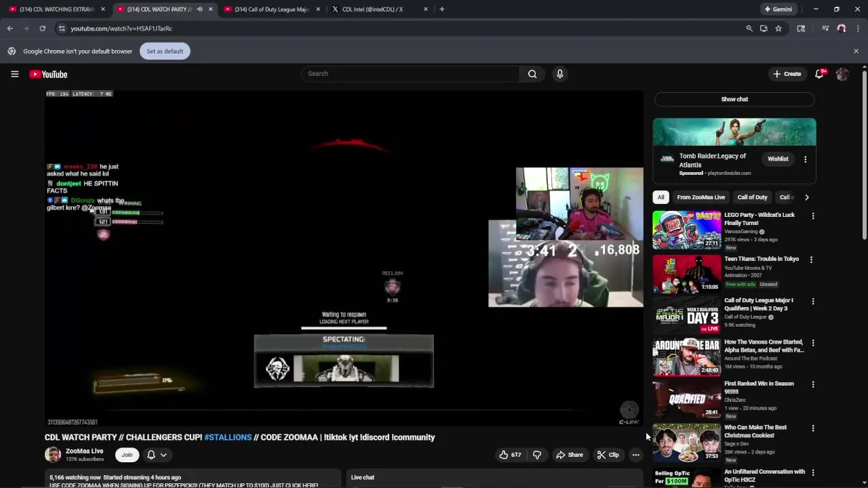Click the video player to pause
868x488 pixels.
click(344, 258)
